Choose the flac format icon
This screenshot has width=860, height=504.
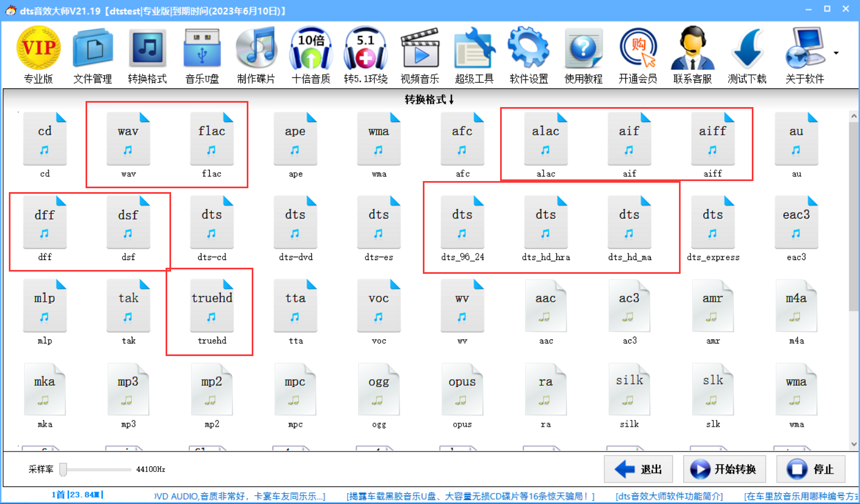212,145
